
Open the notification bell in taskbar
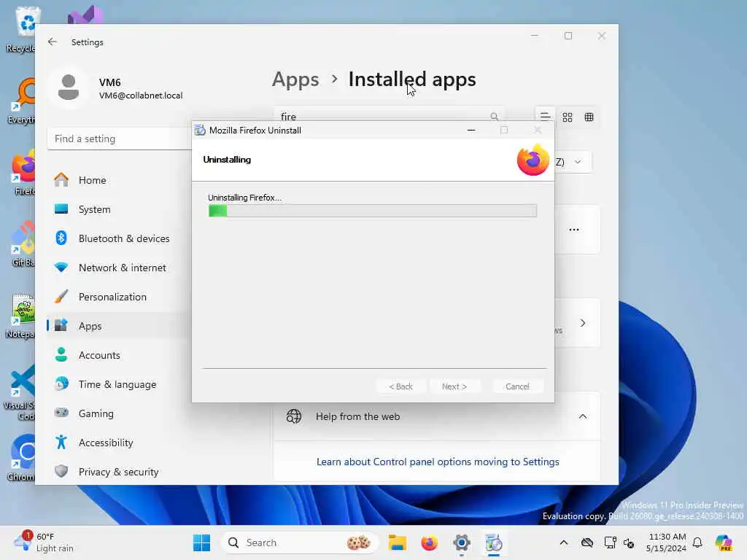(x=697, y=542)
